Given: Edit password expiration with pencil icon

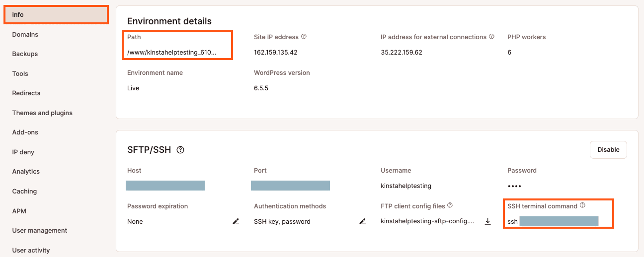Looking at the screenshot, I should [236, 221].
